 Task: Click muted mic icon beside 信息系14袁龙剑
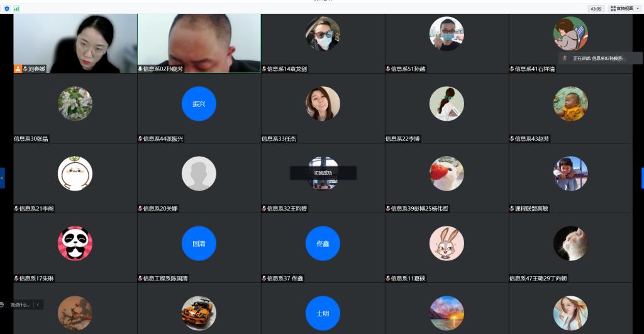pos(264,69)
